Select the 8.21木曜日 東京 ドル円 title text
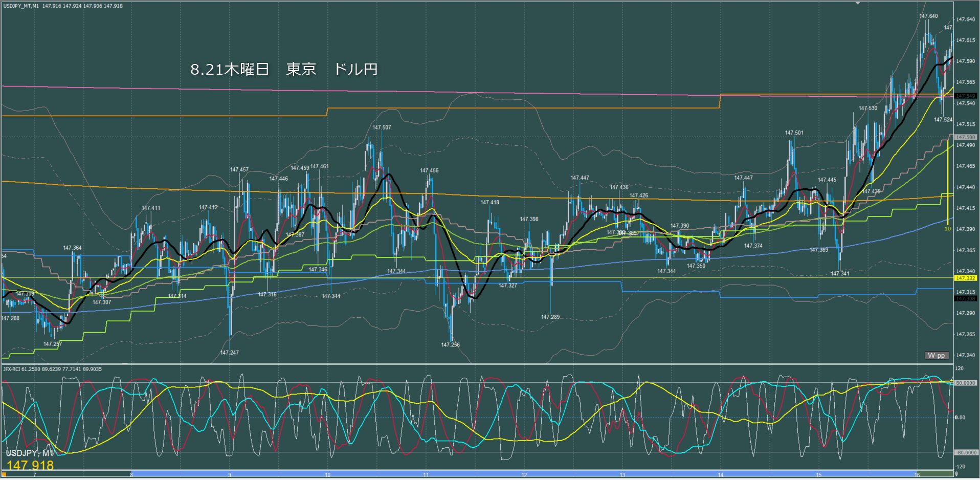The image size is (980, 480). pyautogui.click(x=284, y=70)
